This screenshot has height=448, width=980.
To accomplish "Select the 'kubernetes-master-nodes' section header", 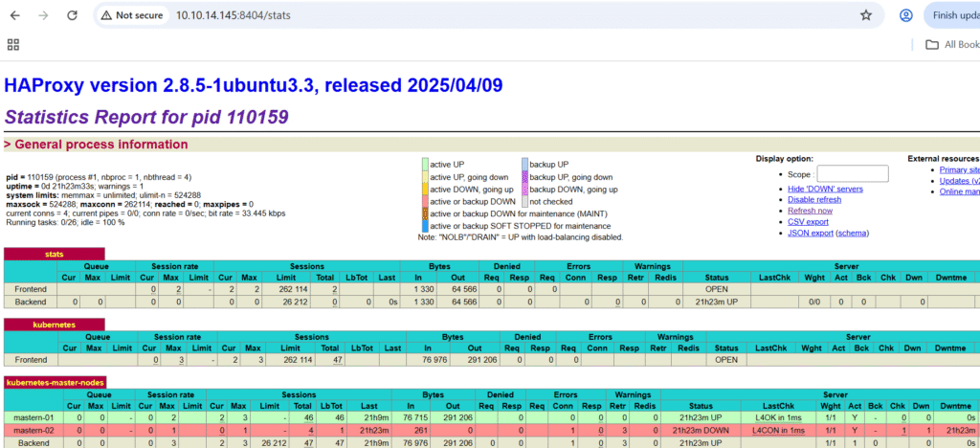I will (56, 382).
